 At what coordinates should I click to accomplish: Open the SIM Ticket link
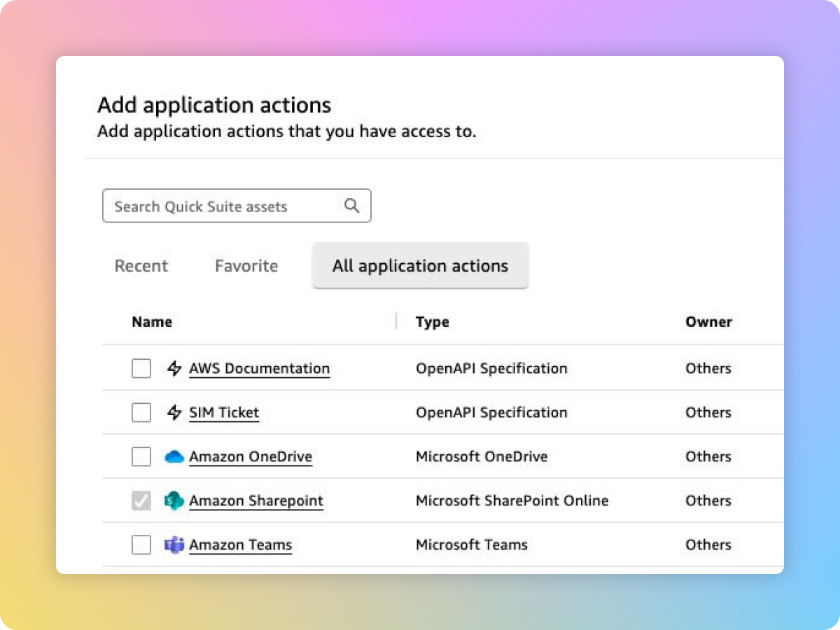click(224, 412)
